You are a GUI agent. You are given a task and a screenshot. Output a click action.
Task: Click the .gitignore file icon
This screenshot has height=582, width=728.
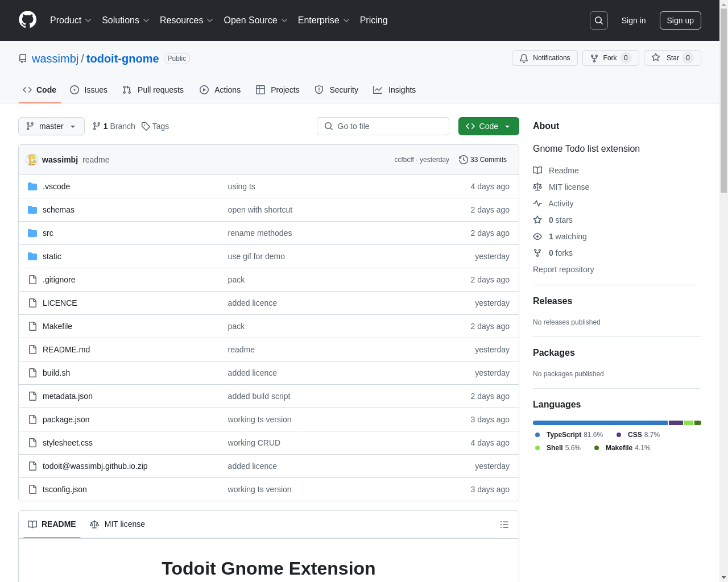click(x=32, y=280)
